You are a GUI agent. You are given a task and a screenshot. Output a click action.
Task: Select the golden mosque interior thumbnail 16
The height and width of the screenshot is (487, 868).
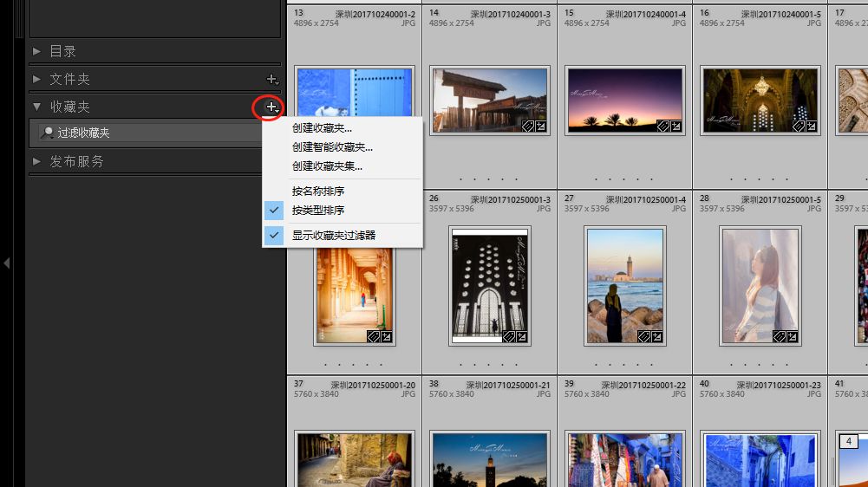[760, 101]
